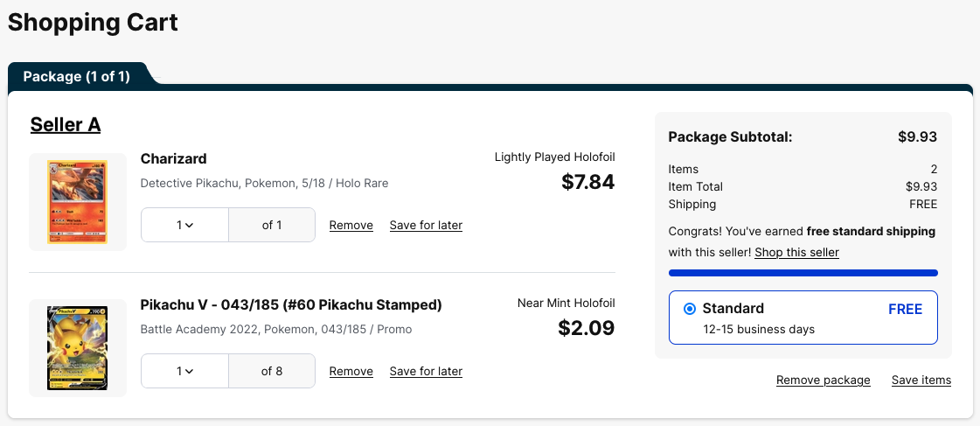Click the Save items link
The width and height of the screenshot is (980, 426).
921,380
